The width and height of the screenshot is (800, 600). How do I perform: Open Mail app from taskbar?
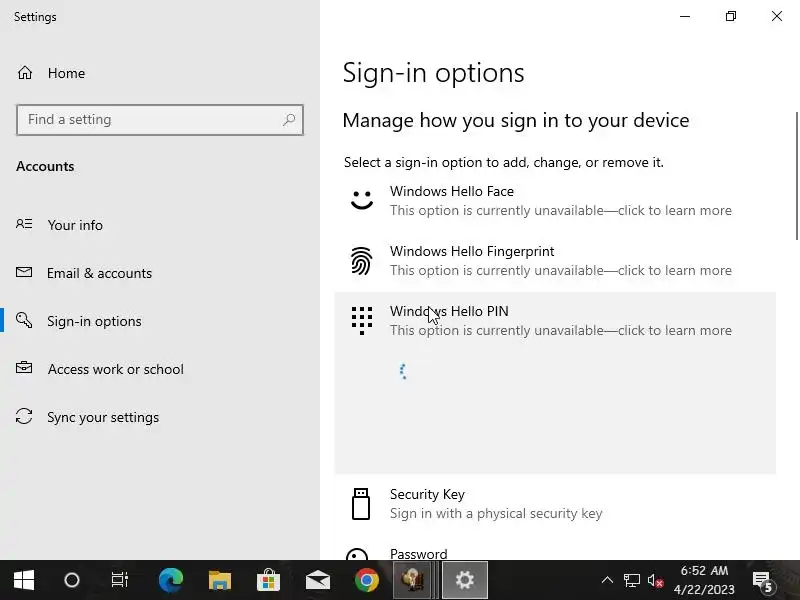click(317, 580)
